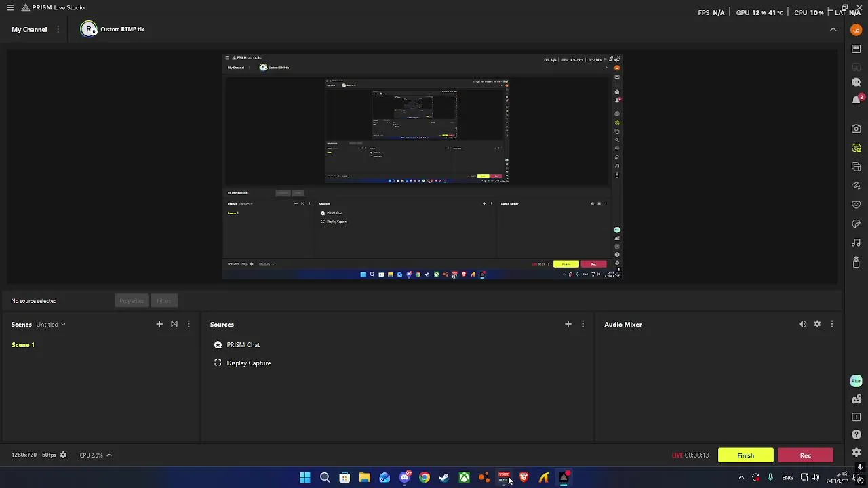Mute all audio in Audio Mixer
The height and width of the screenshot is (488, 868).
tap(802, 324)
